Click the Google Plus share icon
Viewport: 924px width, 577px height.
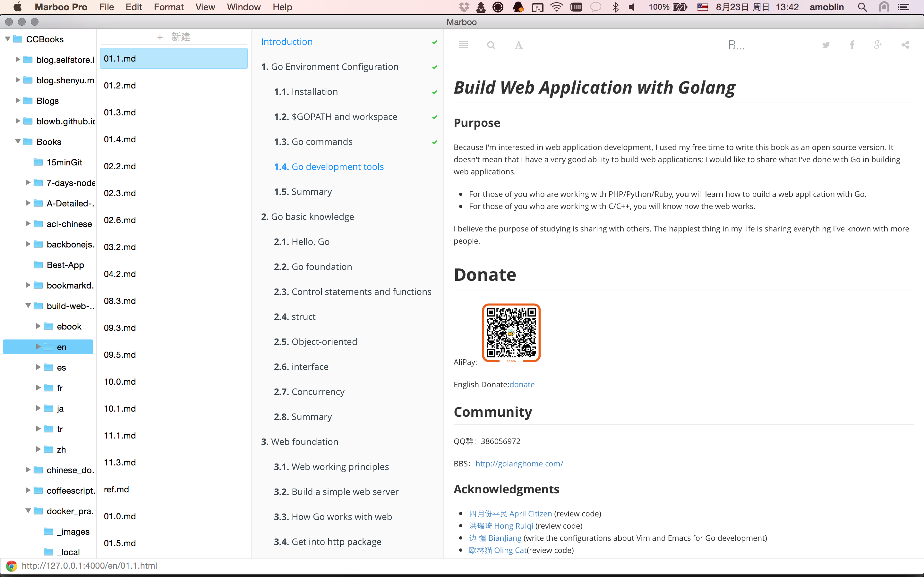point(878,45)
